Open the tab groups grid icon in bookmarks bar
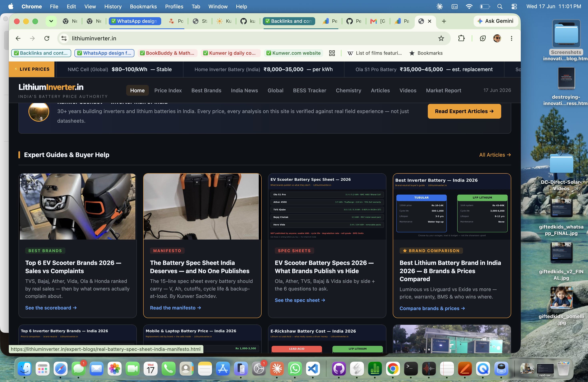Screen dimensions: 588x382 (x=332, y=53)
